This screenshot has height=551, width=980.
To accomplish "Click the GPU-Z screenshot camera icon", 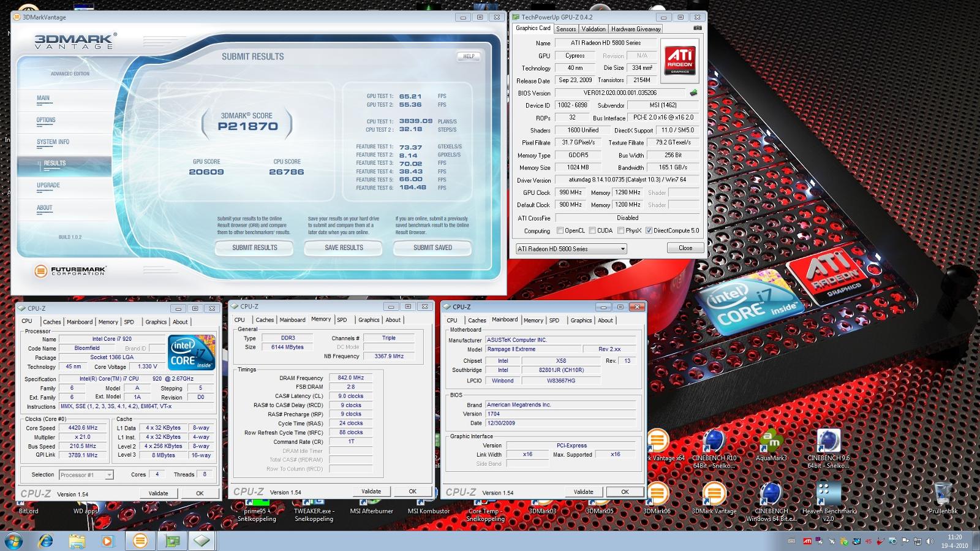I will coord(698,28).
